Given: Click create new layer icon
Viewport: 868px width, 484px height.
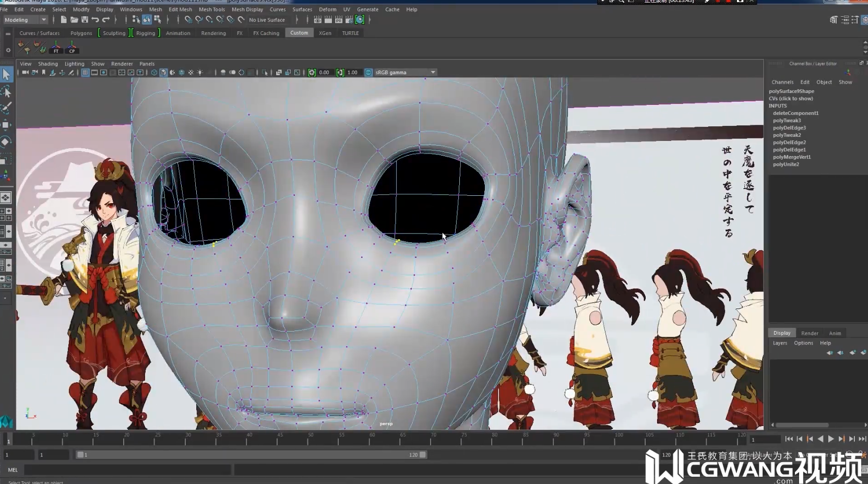Looking at the screenshot, I should coord(852,353).
